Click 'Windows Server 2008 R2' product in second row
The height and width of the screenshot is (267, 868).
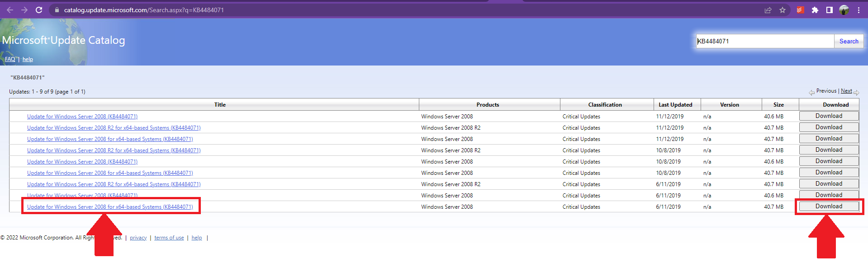pos(451,128)
